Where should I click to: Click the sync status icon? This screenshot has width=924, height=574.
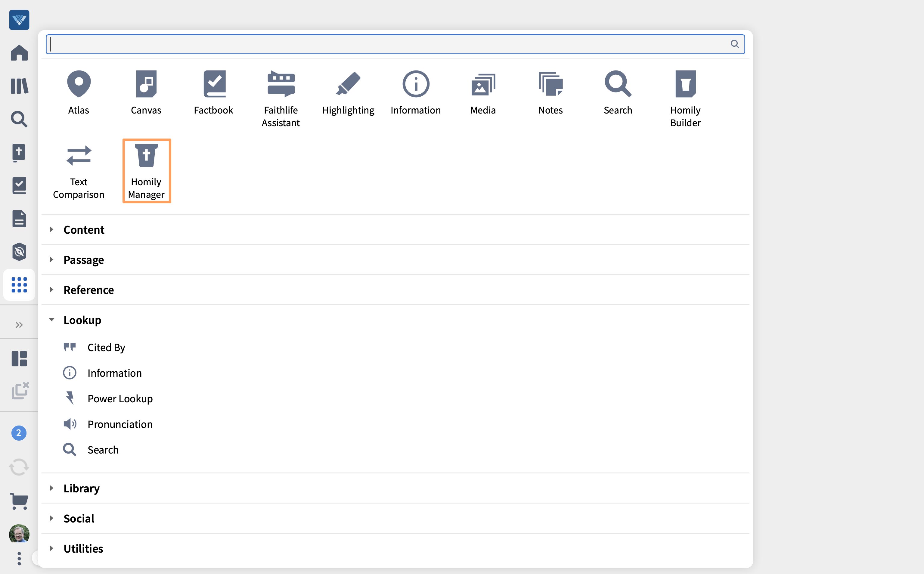(19, 467)
